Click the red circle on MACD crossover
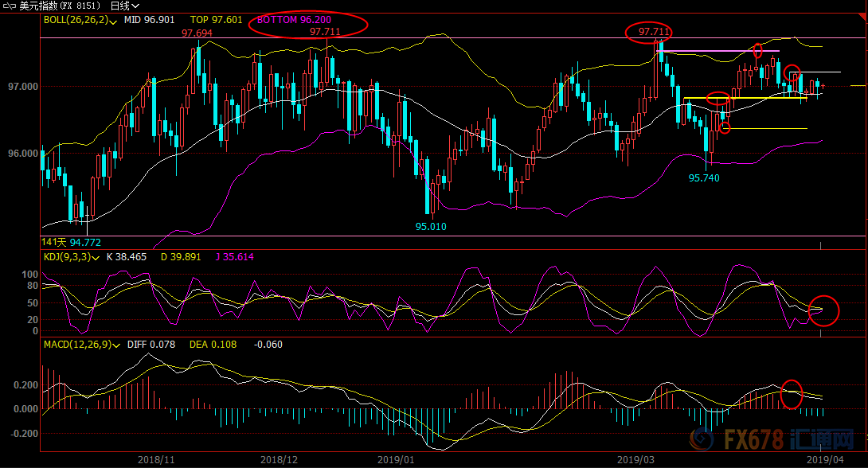 point(792,395)
